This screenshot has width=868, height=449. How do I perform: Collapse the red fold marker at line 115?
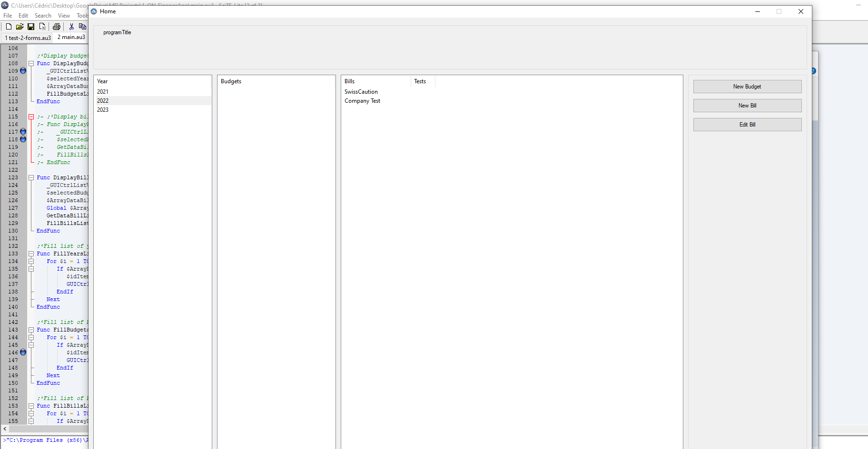click(x=31, y=117)
